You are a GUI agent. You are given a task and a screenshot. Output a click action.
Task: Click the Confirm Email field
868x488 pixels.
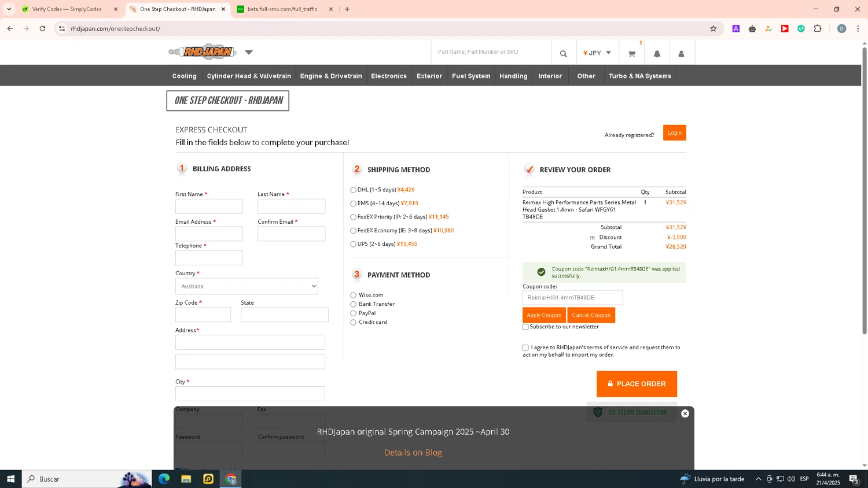pyautogui.click(x=291, y=234)
